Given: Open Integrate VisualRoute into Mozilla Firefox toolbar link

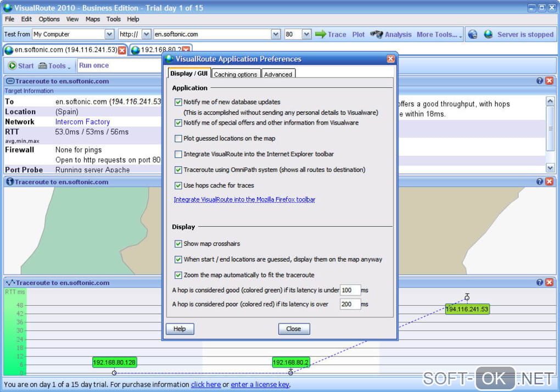Looking at the screenshot, I should pyautogui.click(x=244, y=200).
